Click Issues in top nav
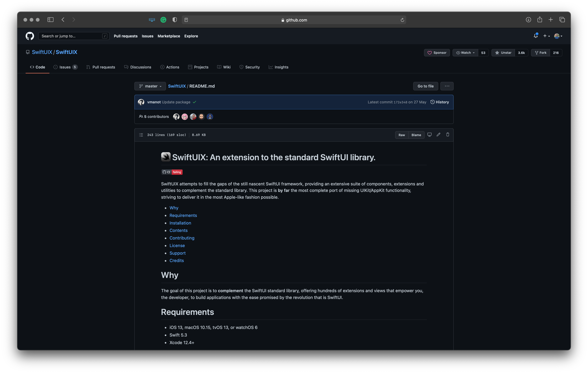This screenshot has width=588, height=373. [147, 36]
